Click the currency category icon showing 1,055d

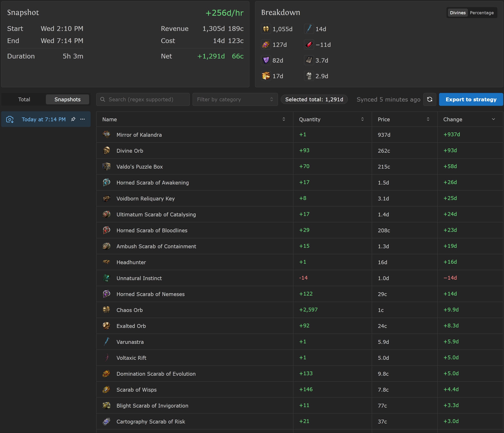tap(266, 29)
